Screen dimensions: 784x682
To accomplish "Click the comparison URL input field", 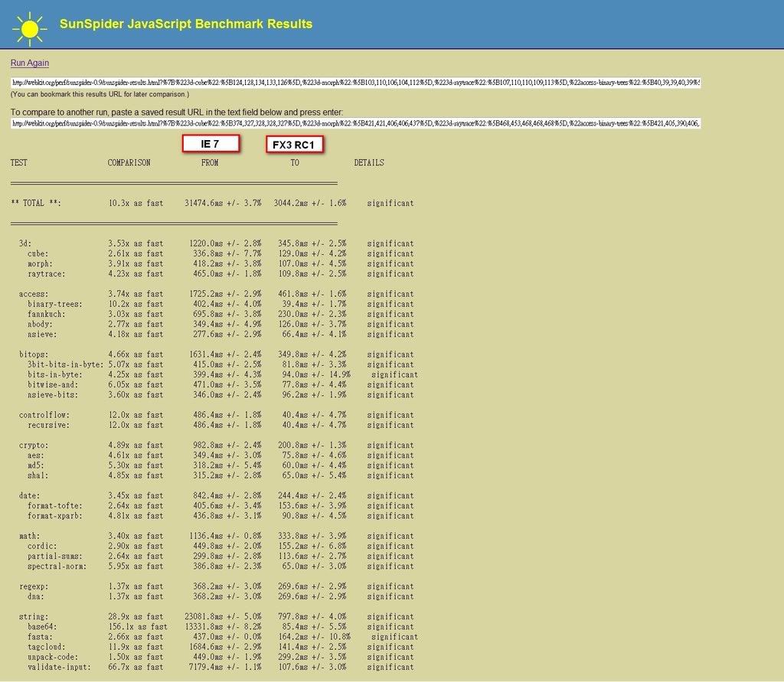I will [x=355, y=123].
